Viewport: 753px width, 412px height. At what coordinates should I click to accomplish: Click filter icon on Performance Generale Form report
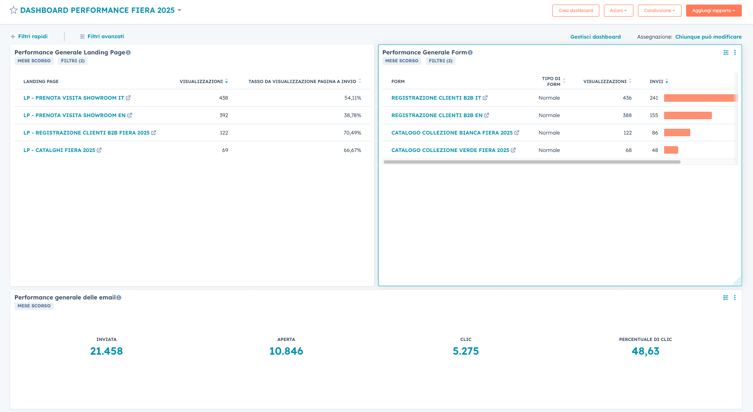tap(725, 52)
